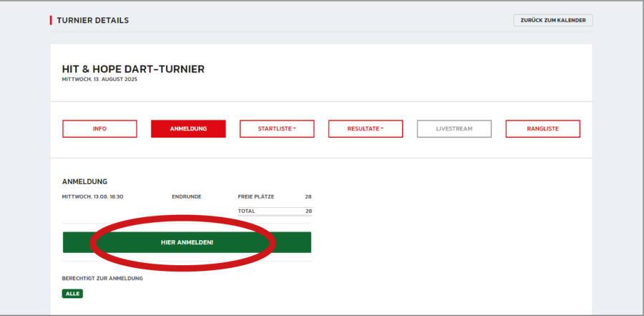Click the Endrunde label
644x316 pixels.
(x=187, y=196)
